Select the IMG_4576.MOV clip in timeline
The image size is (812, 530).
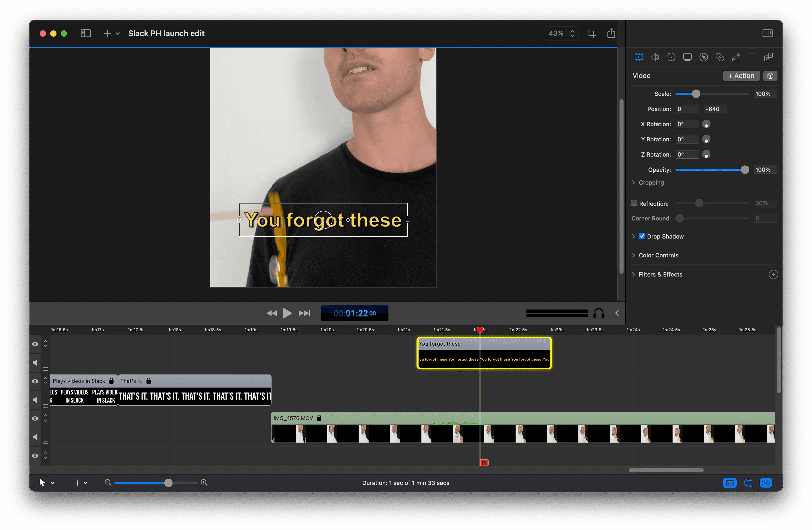click(x=375, y=418)
